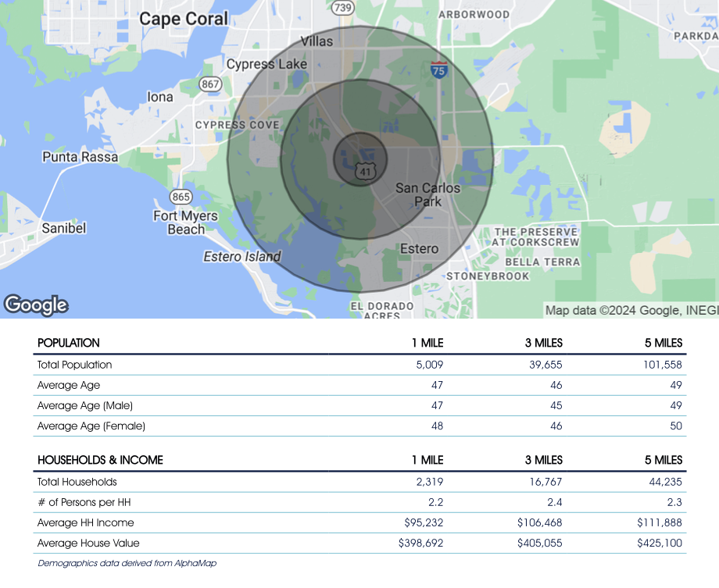Select the Sanibel map label
This screenshot has width=719, height=588.
[x=63, y=228]
